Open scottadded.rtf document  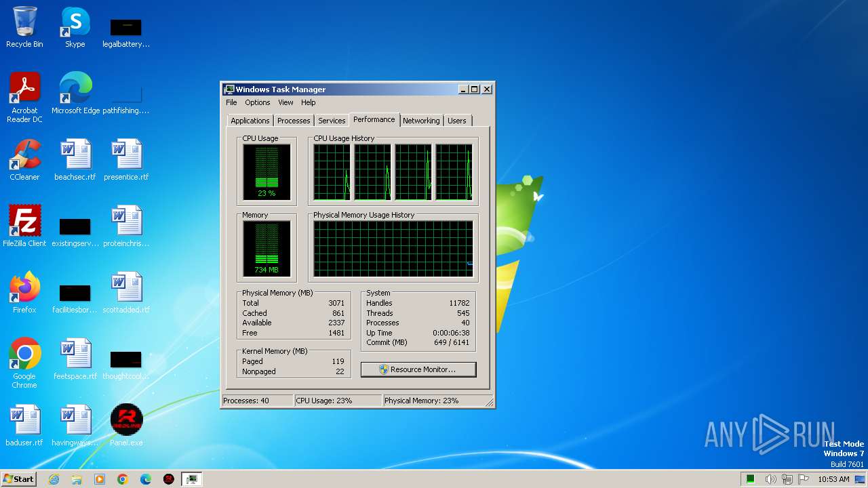[x=126, y=292]
